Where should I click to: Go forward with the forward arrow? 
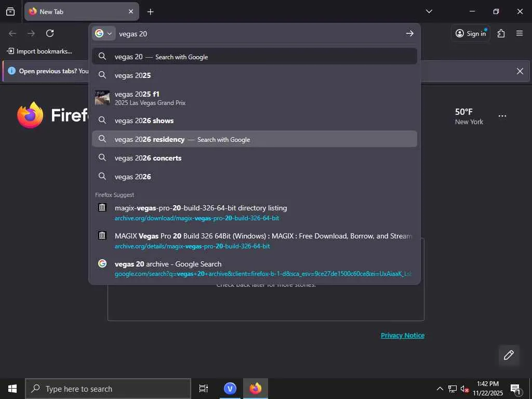coord(31,33)
